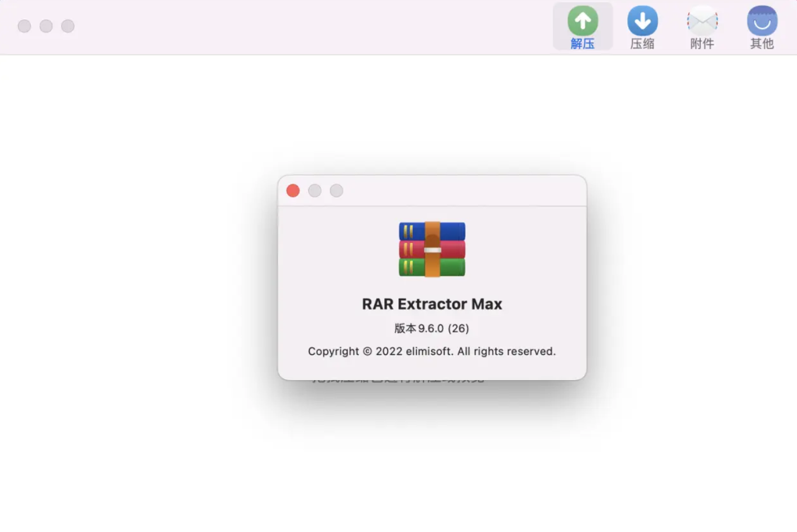Switch to the 附件 (Attachment) envelope icon

pos(702,26)
